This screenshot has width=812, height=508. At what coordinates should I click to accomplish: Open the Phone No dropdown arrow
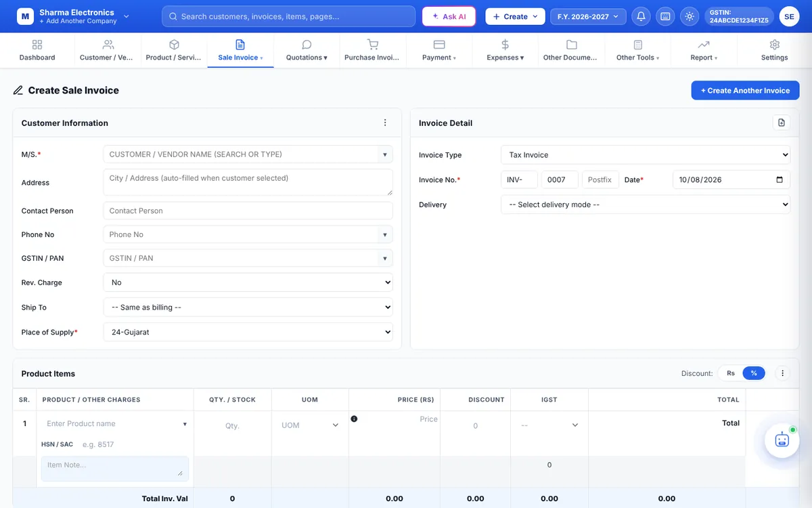(x=384, y=234)
